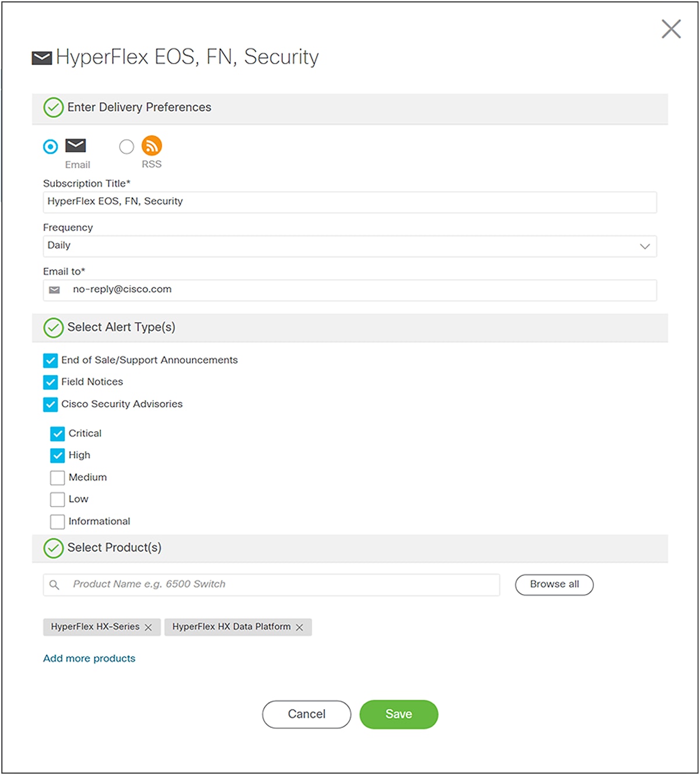Image resolution: width=700 pixels, height=775 pixels.
Task: Open the Browse all products button
Action: pyautogui.click(x=554, y=585)
